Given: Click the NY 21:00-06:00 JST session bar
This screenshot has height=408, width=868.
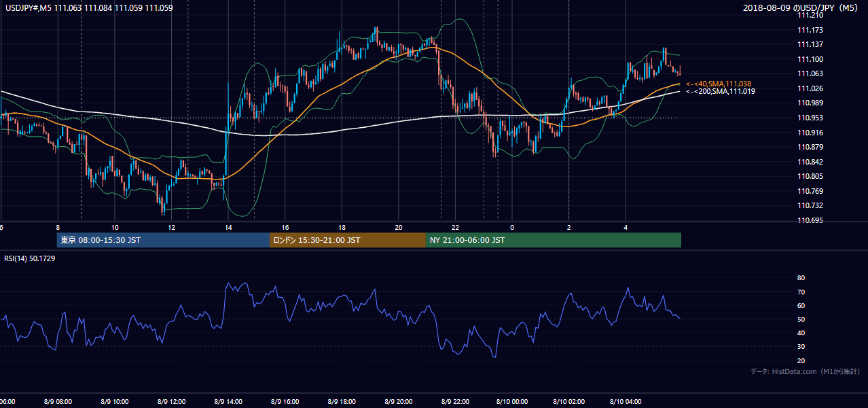Looking at the screenshot, I should pyautogui.click(x=554, y=240).
